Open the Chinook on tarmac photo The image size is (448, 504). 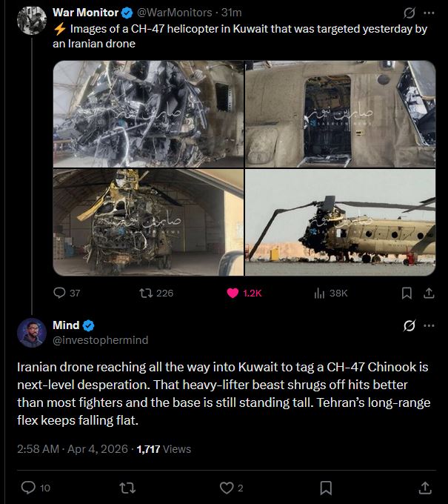pos(340,222)
